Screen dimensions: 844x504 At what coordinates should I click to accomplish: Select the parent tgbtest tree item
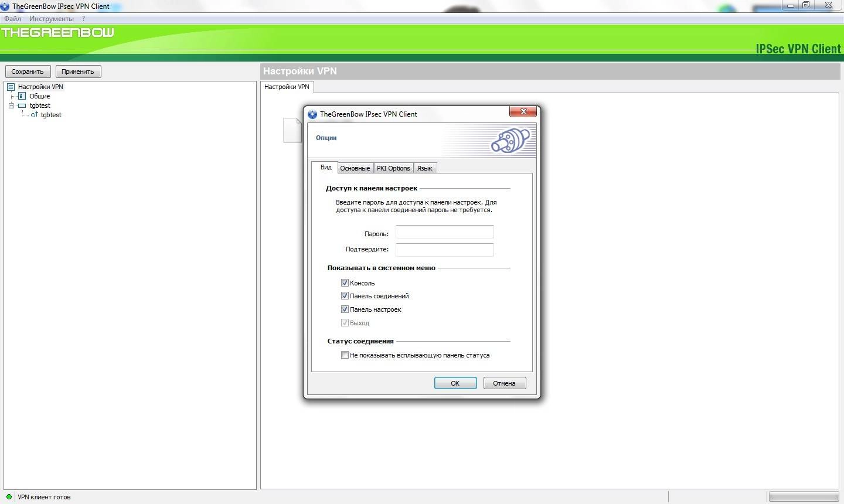40,105
